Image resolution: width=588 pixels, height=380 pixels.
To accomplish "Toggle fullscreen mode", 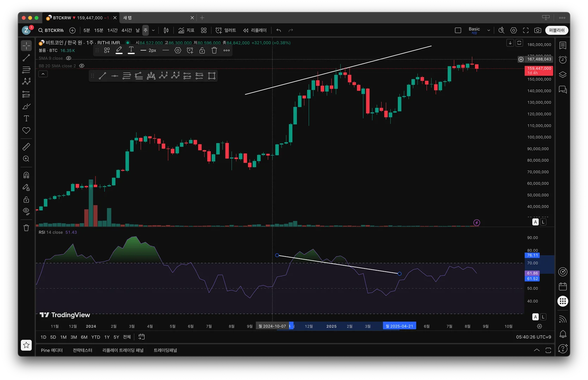I will coord(526,30).
